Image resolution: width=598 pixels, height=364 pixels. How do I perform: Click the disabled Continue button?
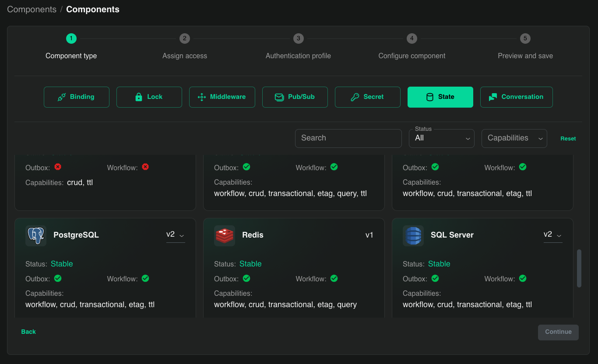[x=558, y=332]
